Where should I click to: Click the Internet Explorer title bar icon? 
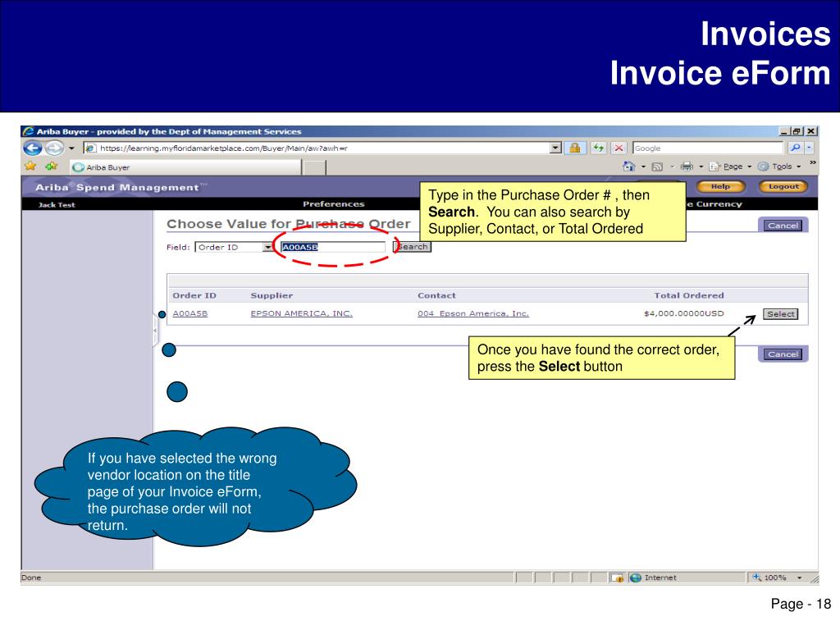pyautogui.click(x=29, y=131)
